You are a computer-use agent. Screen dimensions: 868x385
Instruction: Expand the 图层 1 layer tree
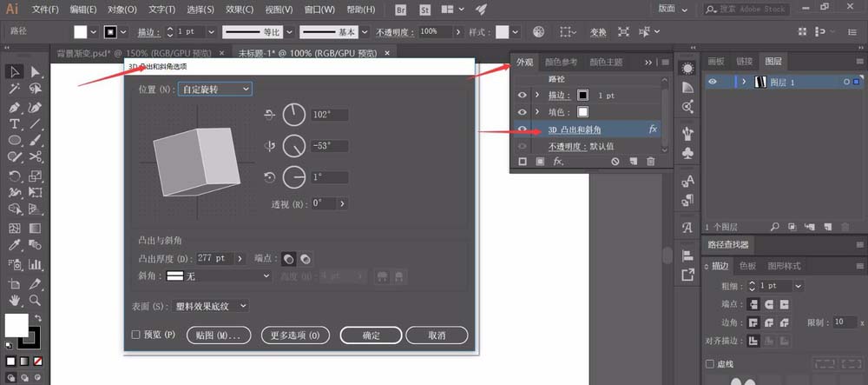tap(744, 82)
